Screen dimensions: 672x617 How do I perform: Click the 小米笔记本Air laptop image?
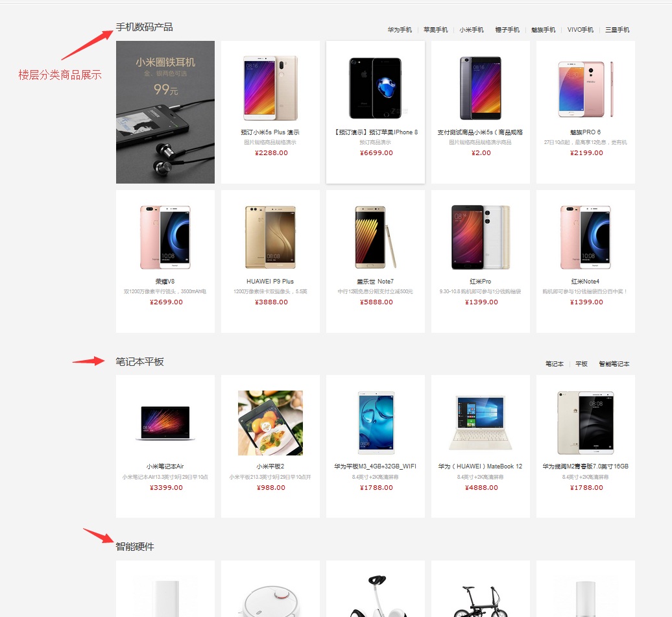coord(165,423)
